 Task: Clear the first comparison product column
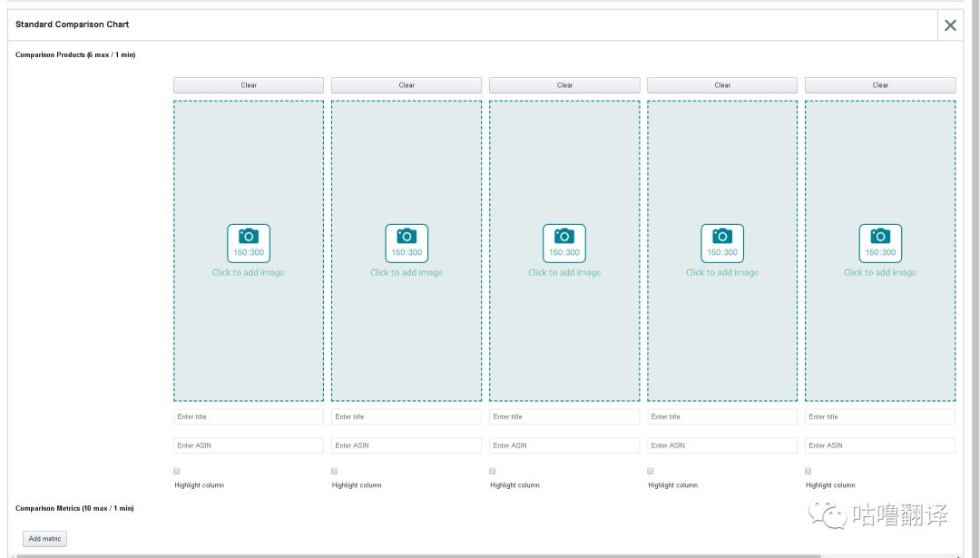pyautogui.click(x=248, y=85)
